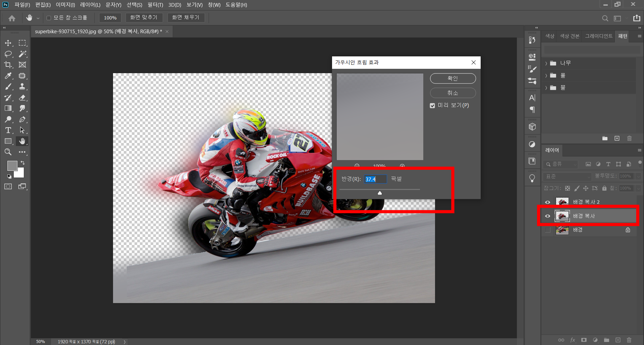Click the 100% zoom button
644x345 pixels.
click(110, 18)
